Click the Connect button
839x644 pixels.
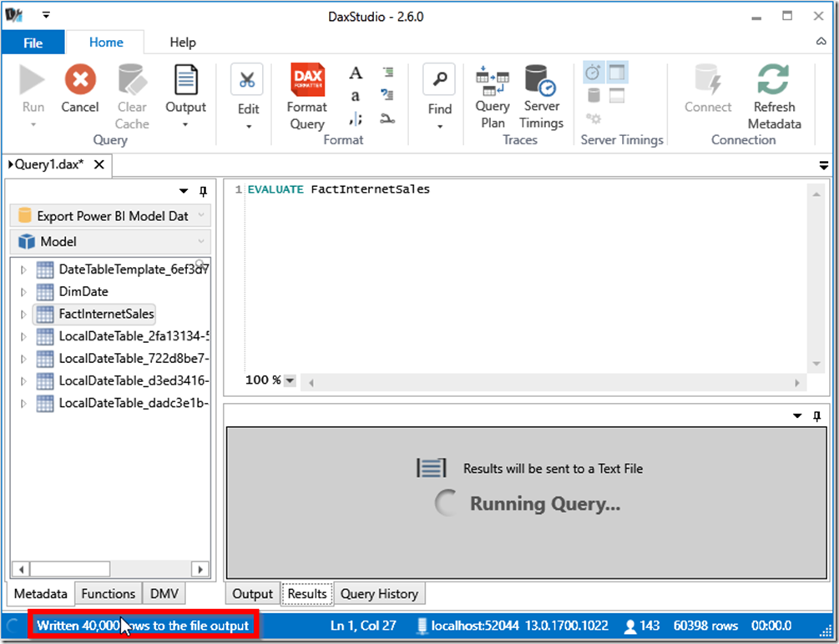707,88
